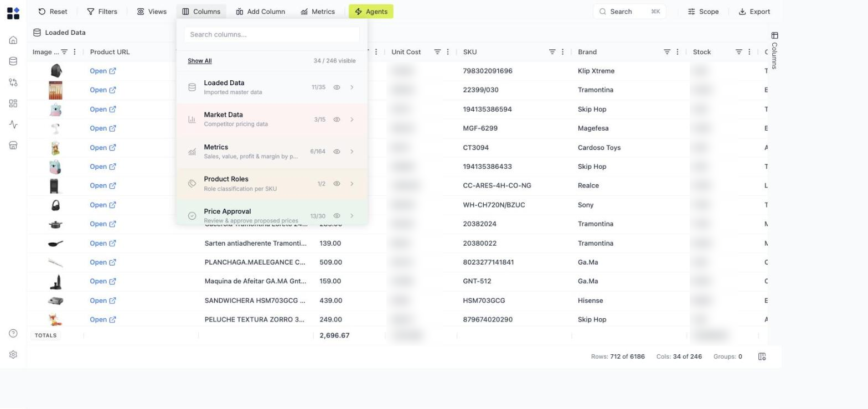The image size is (868, 409).
Task: Click the filter icon in the SKU header
Action: click(552, 52)
